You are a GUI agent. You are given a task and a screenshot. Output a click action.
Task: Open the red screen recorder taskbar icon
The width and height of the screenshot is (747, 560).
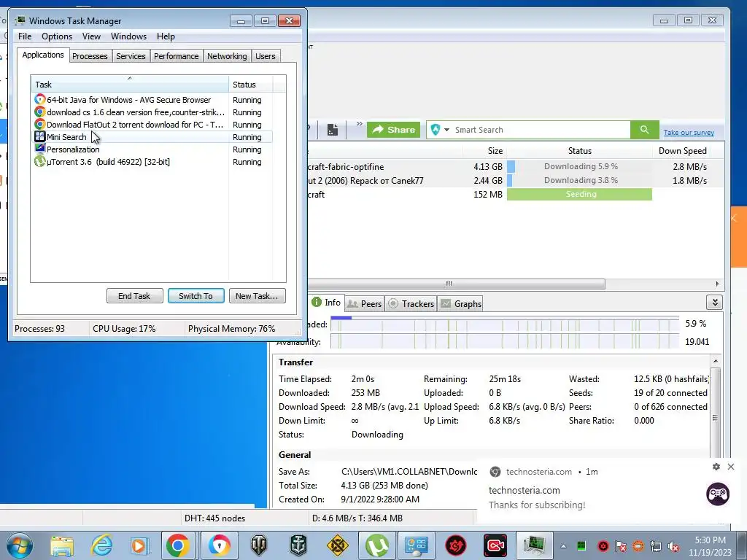pos(495,545)
